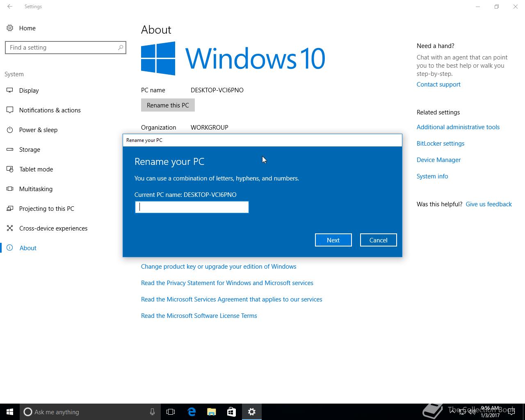Click the Current PC name label in dialog
Viewport: 525px width, 420px height.
(185, 194)
